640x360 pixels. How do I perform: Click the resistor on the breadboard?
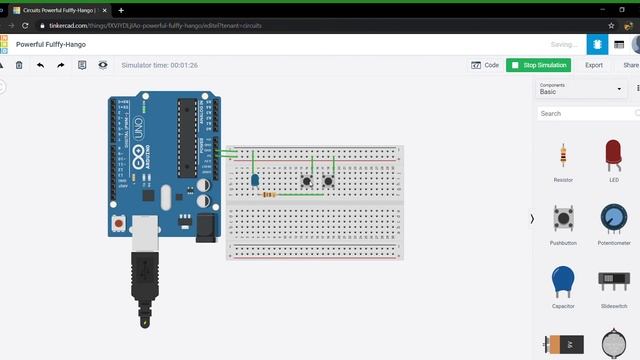point(268,195)
